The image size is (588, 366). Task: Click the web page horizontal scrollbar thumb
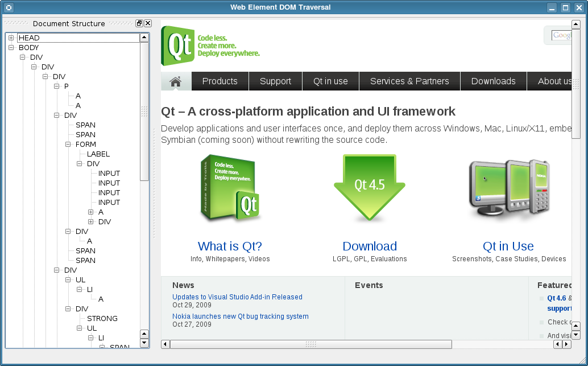click(x=311, y=344)
